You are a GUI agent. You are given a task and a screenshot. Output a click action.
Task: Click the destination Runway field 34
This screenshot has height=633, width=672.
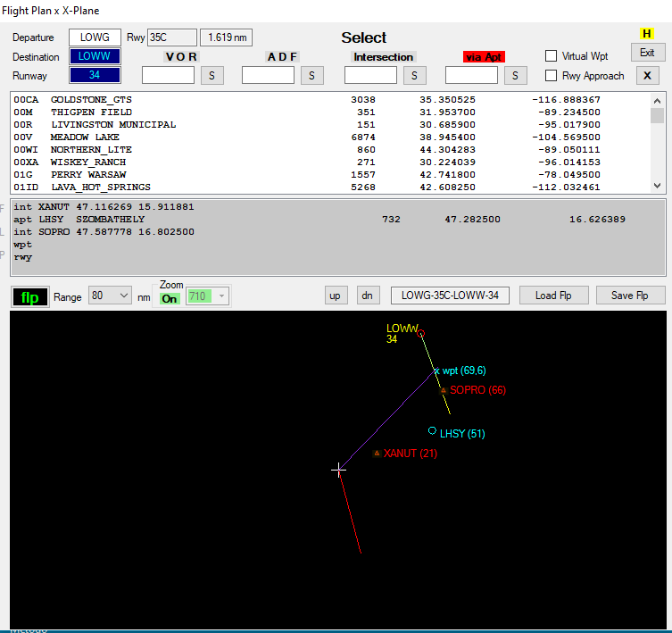(x=95, y=75)
